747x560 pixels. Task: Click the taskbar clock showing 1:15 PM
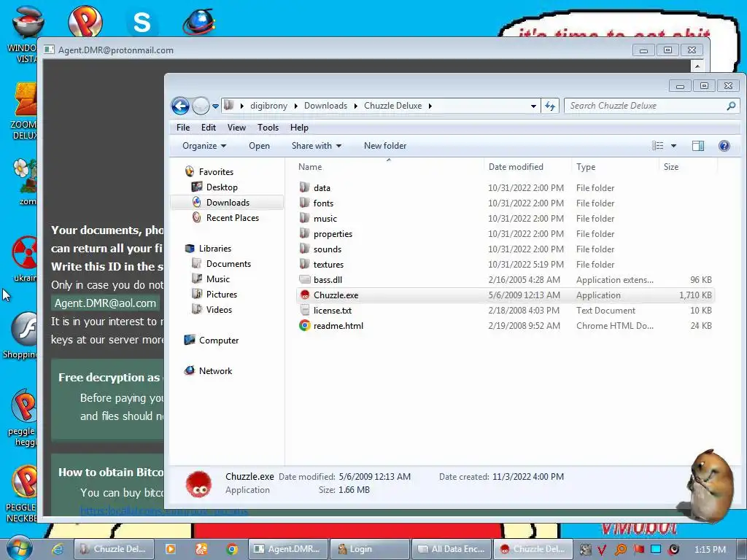[710, 550]
